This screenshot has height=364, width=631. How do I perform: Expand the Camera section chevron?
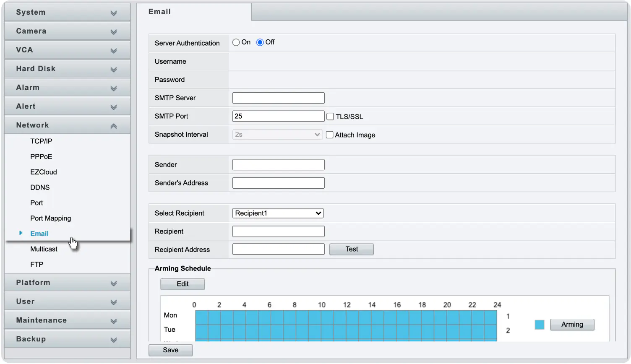[x=113, y=32]
